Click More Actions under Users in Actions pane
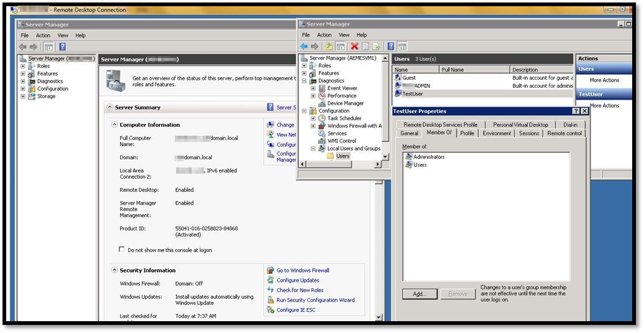 coord(604,80)
